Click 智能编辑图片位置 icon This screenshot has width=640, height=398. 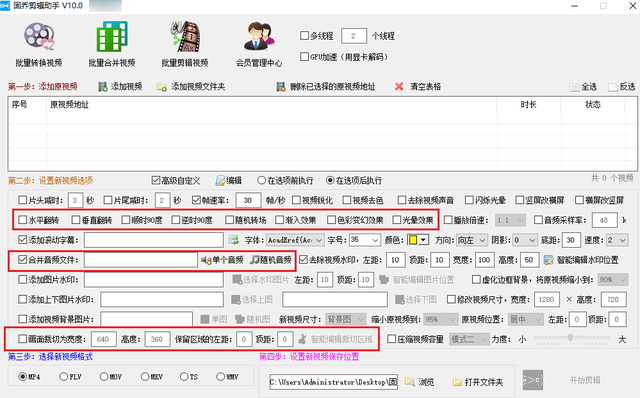(x=384, y=280)
